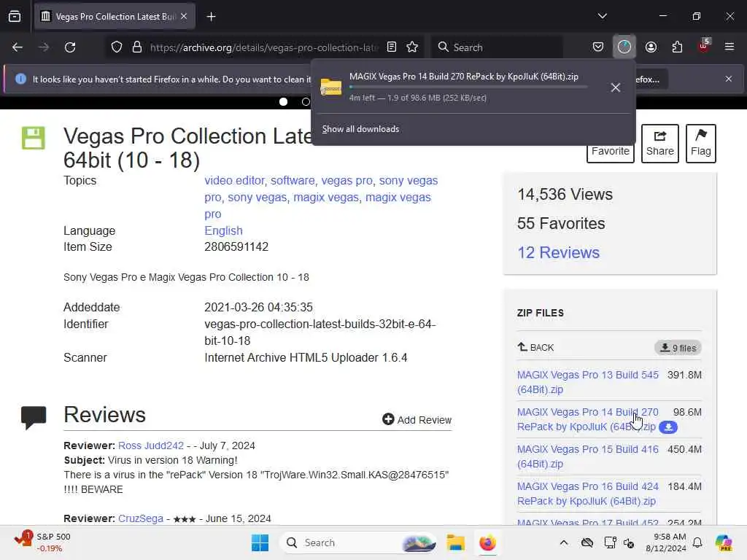Open Firefox View icon in tab strip
This screenshot has width=747, height=560.
[15, 16]
